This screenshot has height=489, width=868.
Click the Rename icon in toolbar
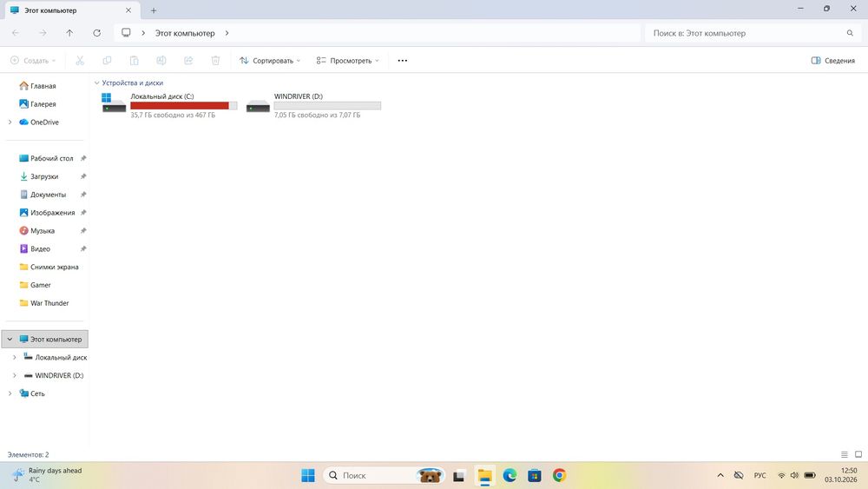pyautogui.click(x=161, y=60)
